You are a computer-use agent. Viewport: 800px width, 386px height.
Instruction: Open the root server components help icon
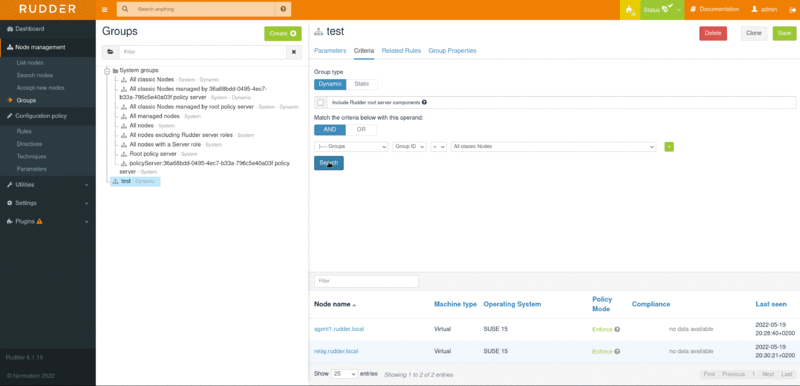coord(424,102)
